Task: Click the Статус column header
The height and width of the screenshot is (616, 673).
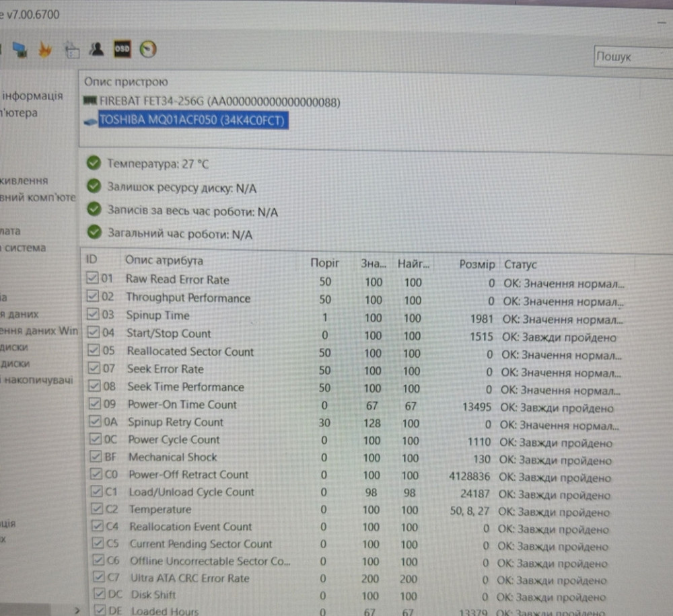Action: 520,264
